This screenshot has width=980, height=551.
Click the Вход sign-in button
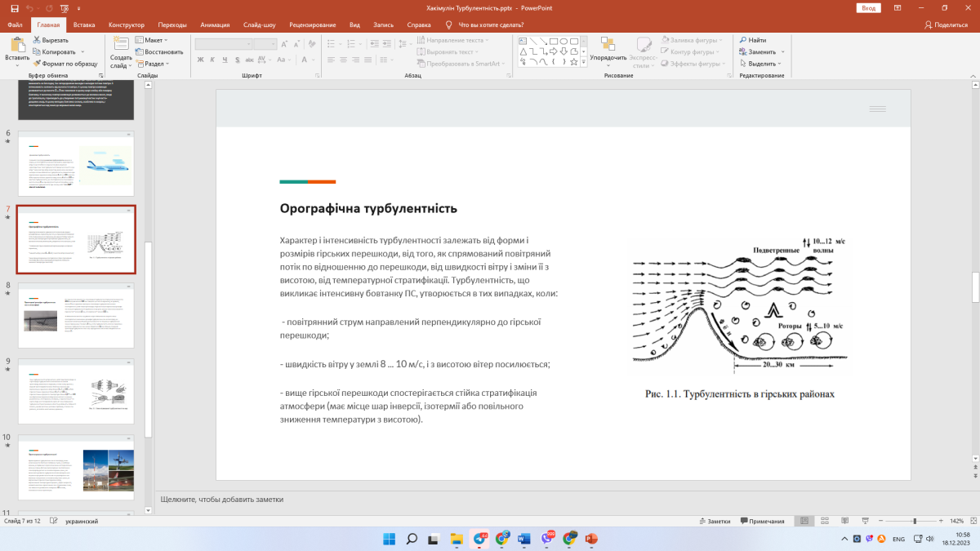click(x=868, y=7)
